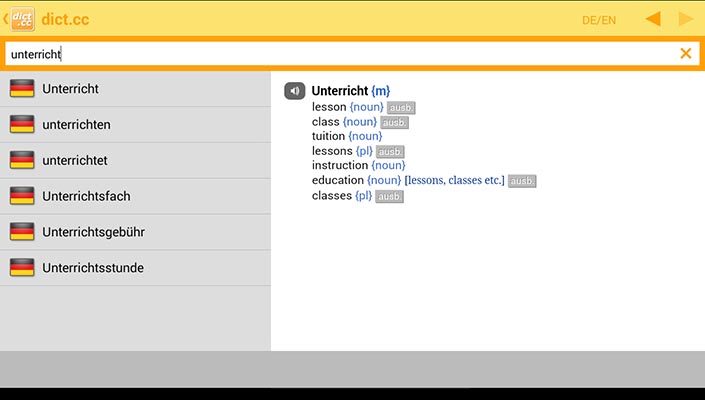Go to the next entry with right arrow
This screenshot has width=705, height=400.
(686, 19)
